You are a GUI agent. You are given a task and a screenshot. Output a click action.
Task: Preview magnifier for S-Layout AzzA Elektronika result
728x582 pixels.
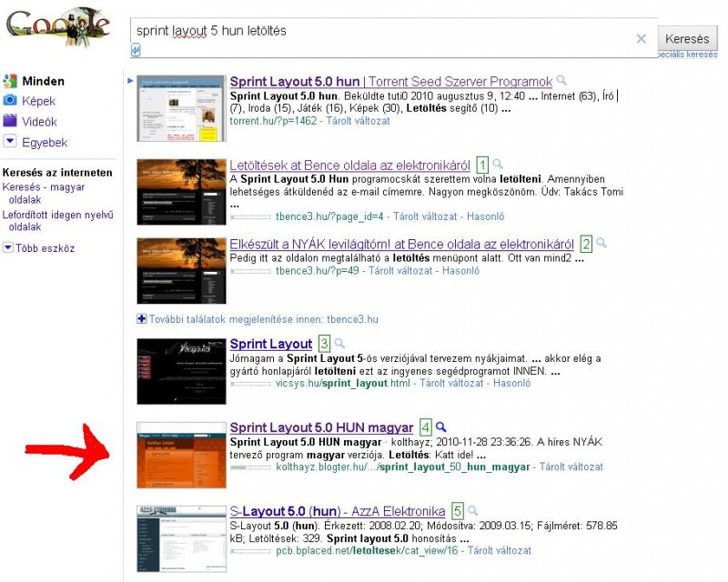coord(472,510)
